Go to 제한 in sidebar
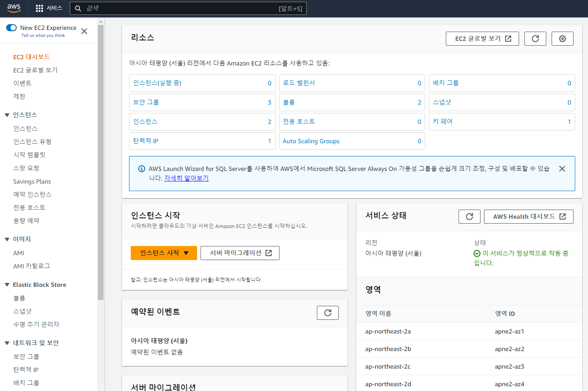588x391 pixels. (19, 97)
